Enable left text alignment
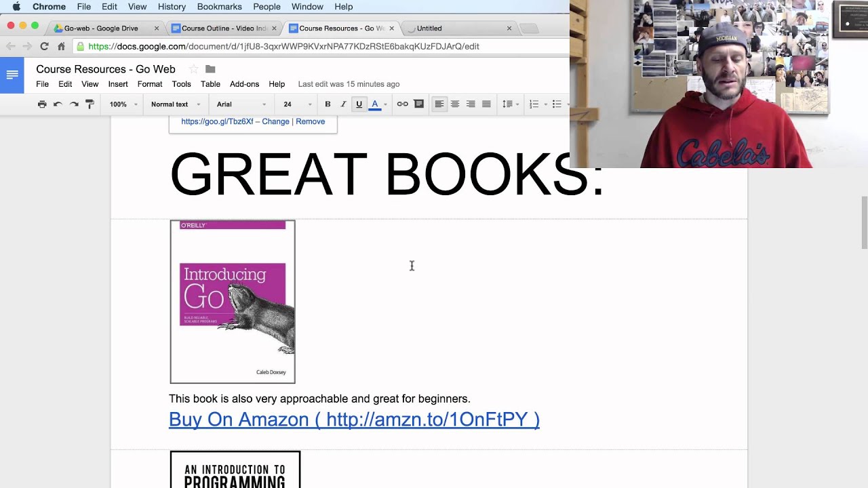This screenshot has height=488, width=868. [439, 104]
